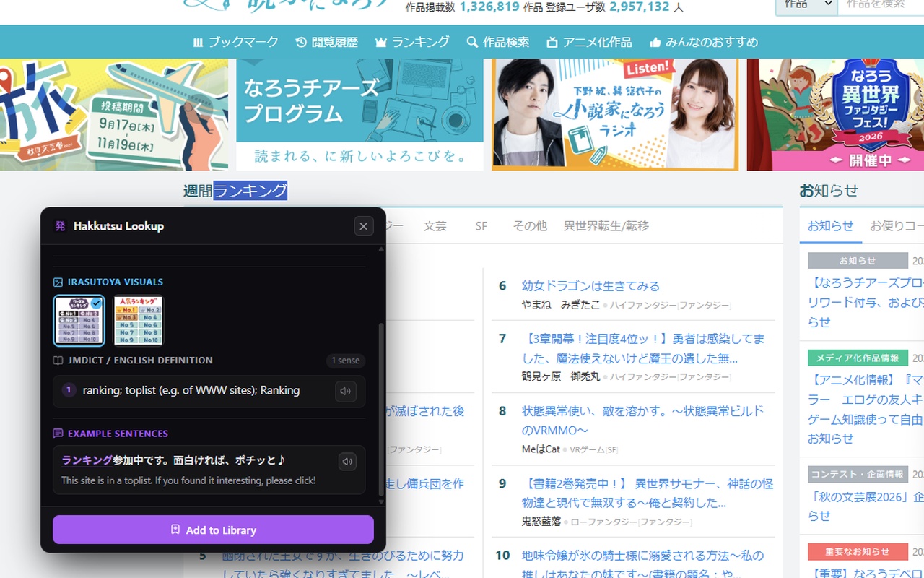Open rank 8 novel 状態異常使い、敵を溶かす

point(642,420)
